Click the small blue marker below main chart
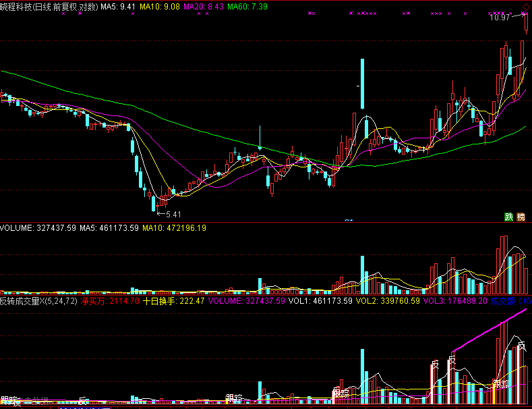The image size is (532, 409). coord(349,220)
